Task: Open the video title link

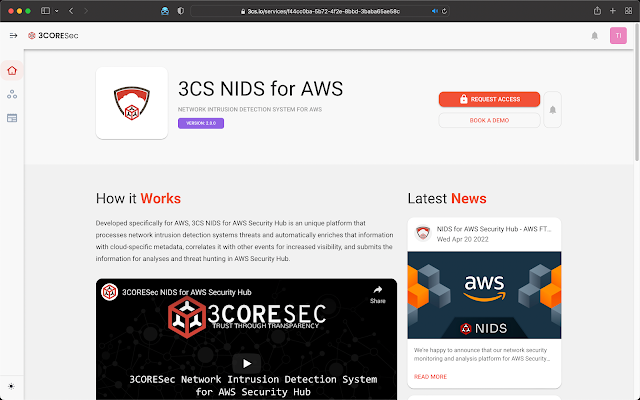Action: click(187, 292)
